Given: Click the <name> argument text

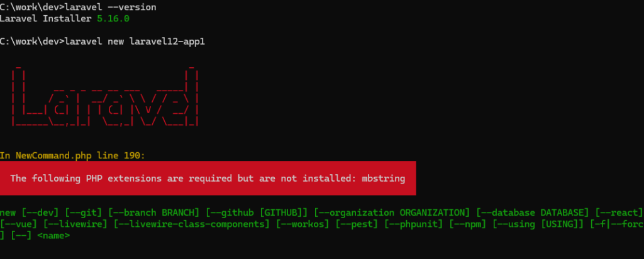Looking at the screenshot, I should pyautogui.click(x=54, y=236).
